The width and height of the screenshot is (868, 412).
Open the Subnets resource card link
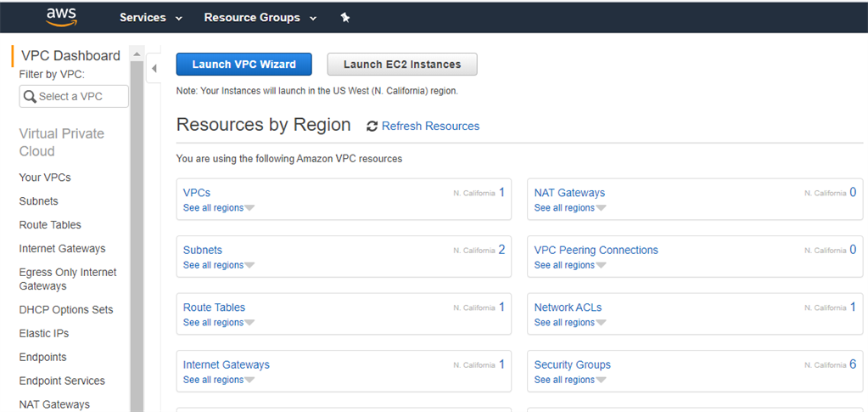click(203, 250)
